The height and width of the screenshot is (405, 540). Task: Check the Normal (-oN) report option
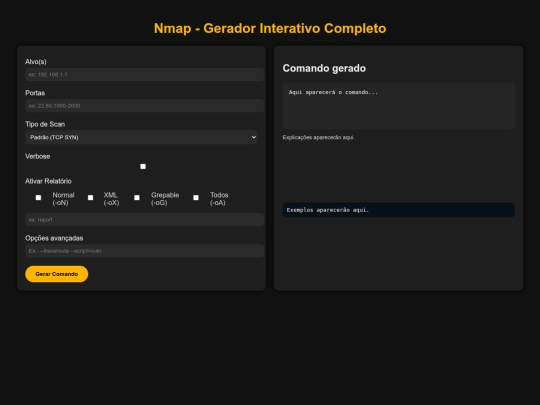[x=38, y=198]
